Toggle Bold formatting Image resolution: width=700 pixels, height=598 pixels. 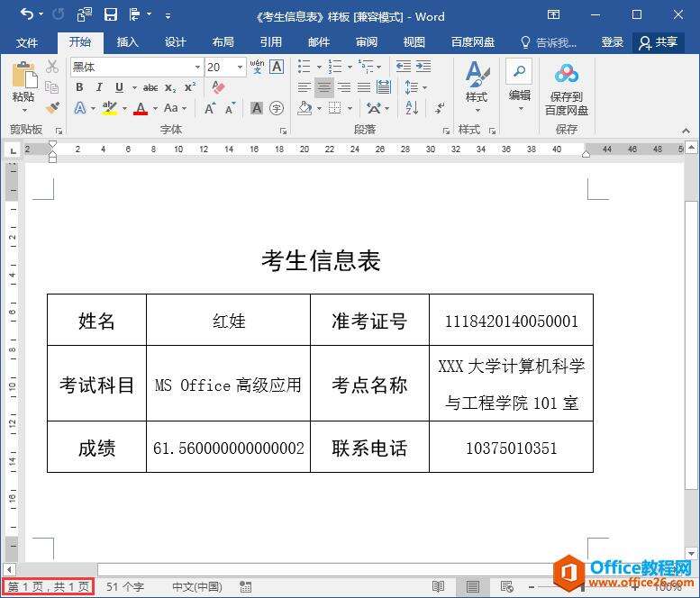click(79, 87)
